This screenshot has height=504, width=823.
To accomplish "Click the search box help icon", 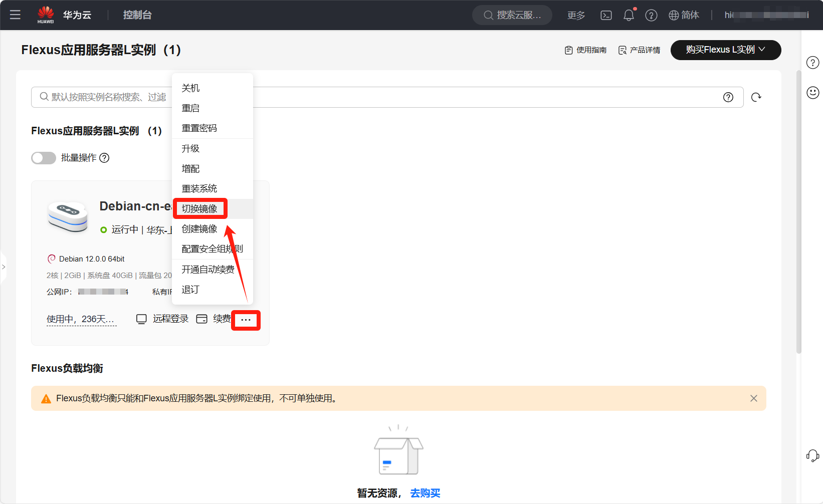I will click(728, 97).
